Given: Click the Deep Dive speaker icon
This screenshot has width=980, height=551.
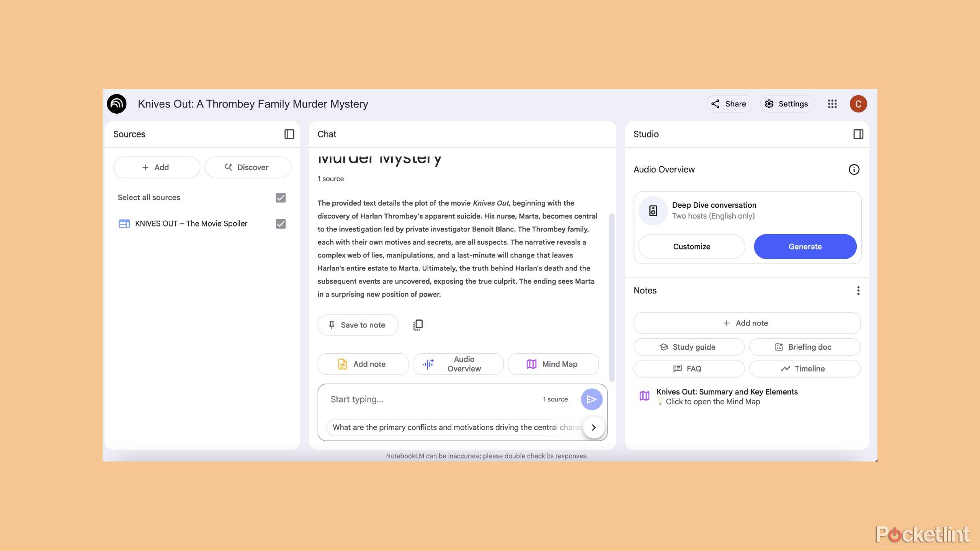Looking at the screenshot, I should (652, 210).
